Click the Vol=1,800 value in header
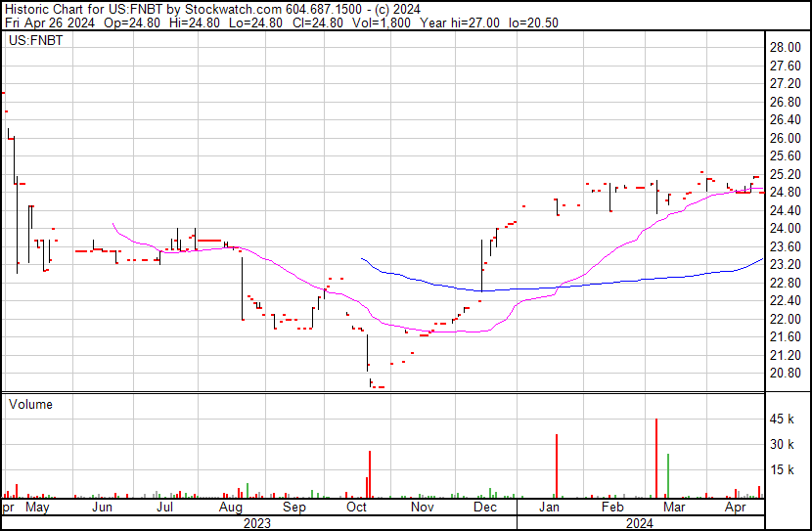This screenshot has width=812, height=531. point(382,22)
